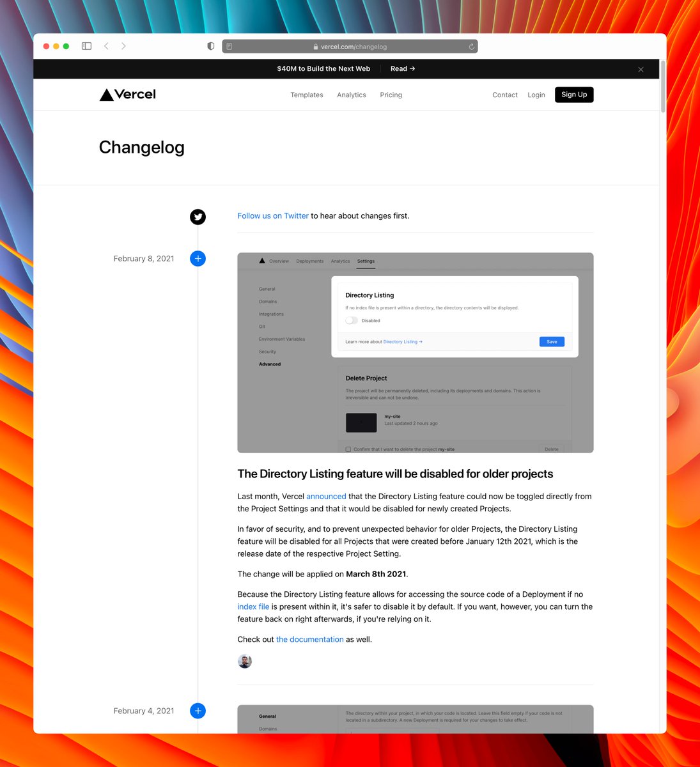Select the Deployments tab in the screenshot
700x767 pixels.
click(x=310, y=261)
